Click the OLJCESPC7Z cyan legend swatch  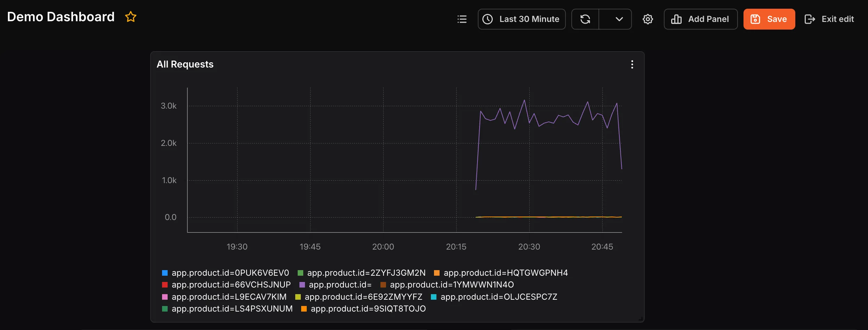434,297
